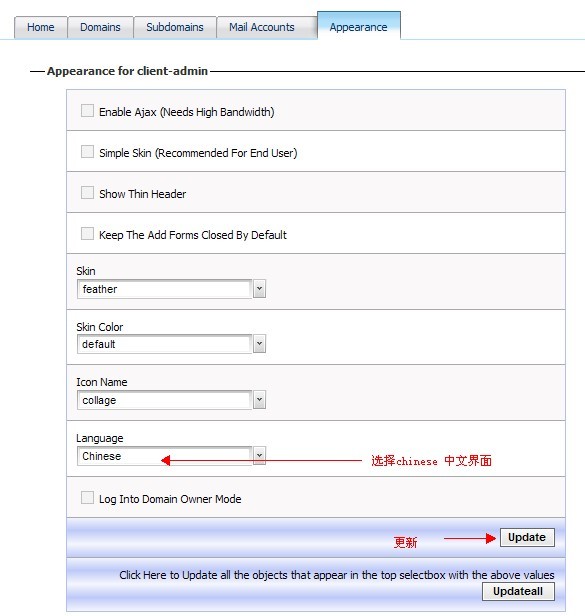Screen dimensions: 585x616
Task: Go to the Subdomains tab
Action: pos(175,28)
